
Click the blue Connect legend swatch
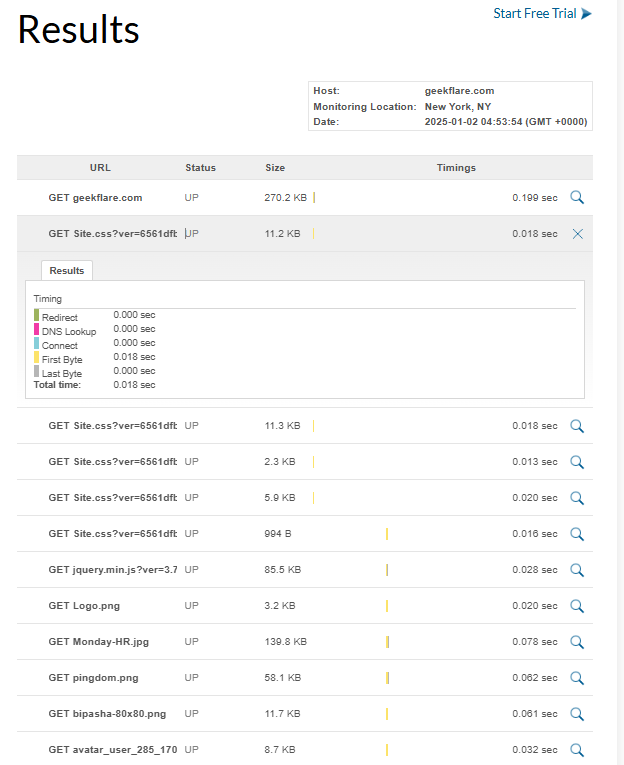(36, 343)
